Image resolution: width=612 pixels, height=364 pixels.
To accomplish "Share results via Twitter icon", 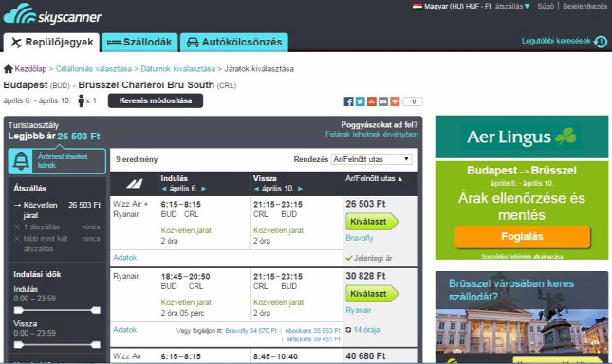I will pyautogui.click(x=361, y=101).
